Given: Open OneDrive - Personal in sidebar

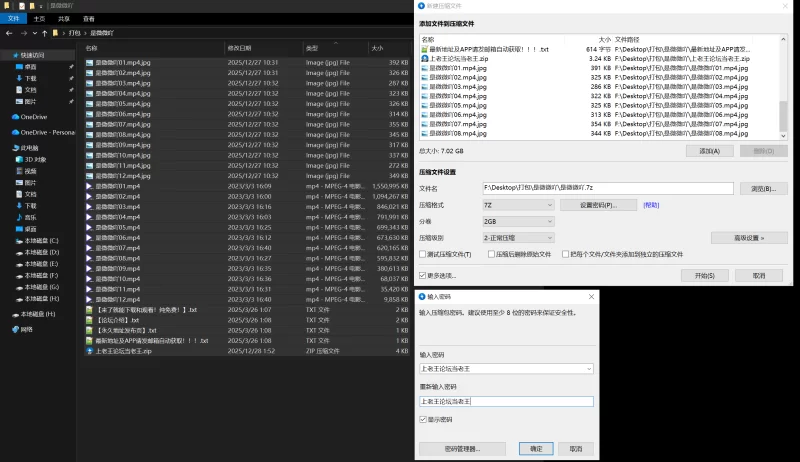Looking at the screenshot, I should pyautogui.click(x=47, y=132).
